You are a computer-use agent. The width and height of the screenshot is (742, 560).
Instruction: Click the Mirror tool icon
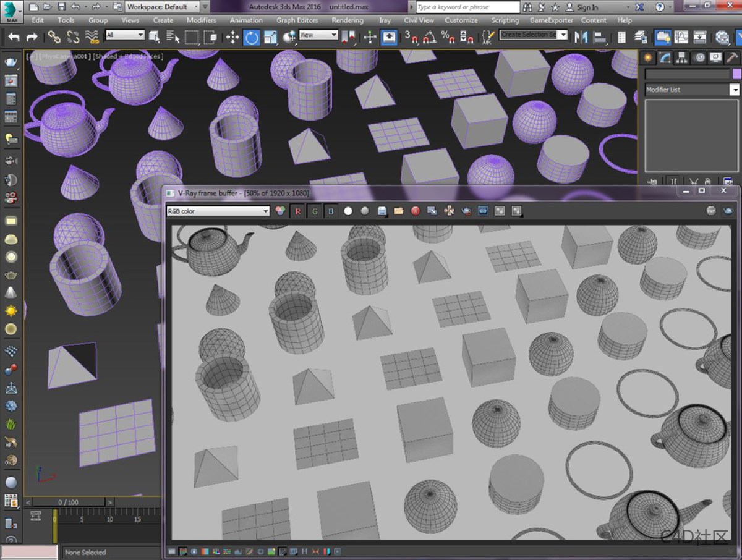tap(581, 38)
